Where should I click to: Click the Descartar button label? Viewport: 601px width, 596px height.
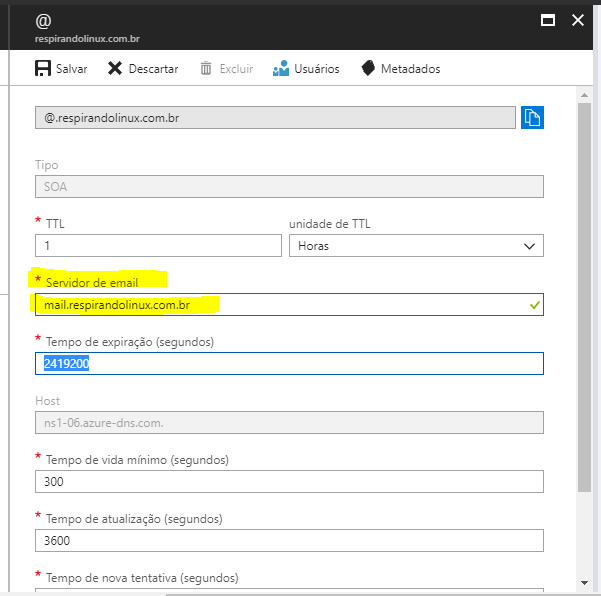[x=154, y=69]
